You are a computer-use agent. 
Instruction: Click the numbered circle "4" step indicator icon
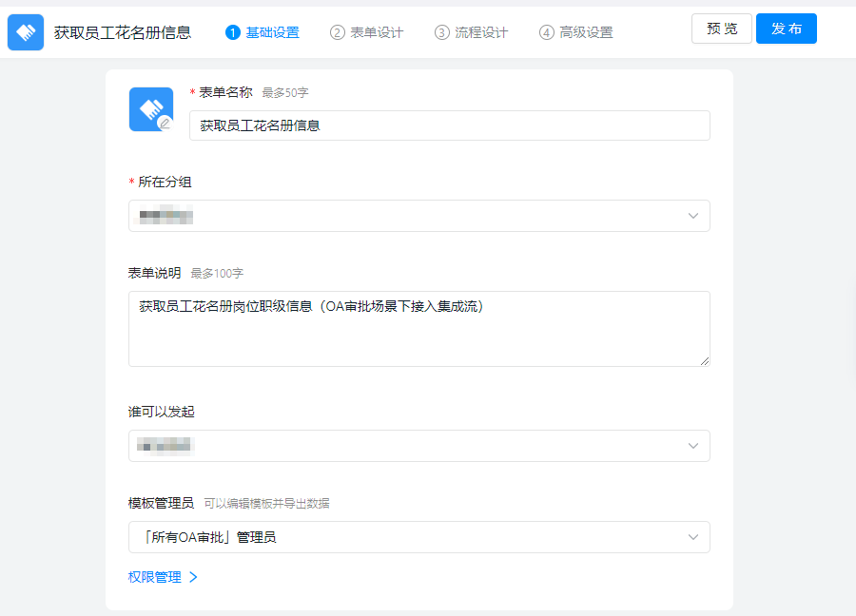[546, 31]
